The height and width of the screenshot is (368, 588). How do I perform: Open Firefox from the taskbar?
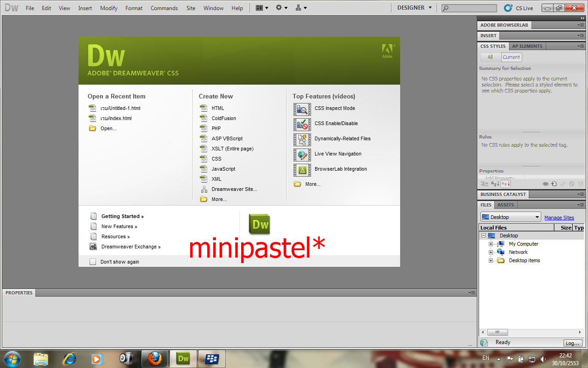(x=155, y=359)
